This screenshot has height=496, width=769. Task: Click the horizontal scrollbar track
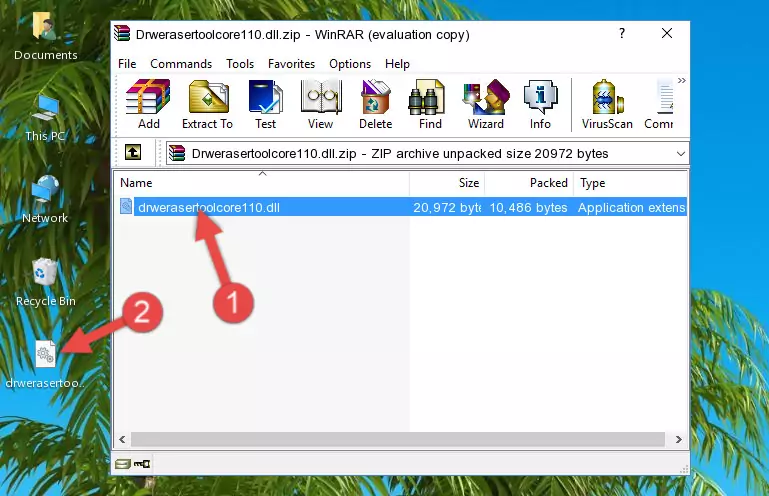pyautogui.click(x=398, y=440)
